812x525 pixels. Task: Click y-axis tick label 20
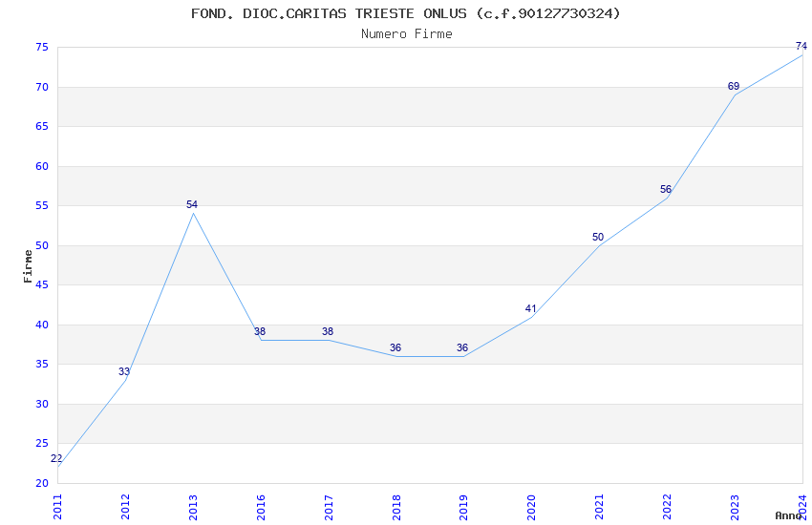[x=42, y=483]
